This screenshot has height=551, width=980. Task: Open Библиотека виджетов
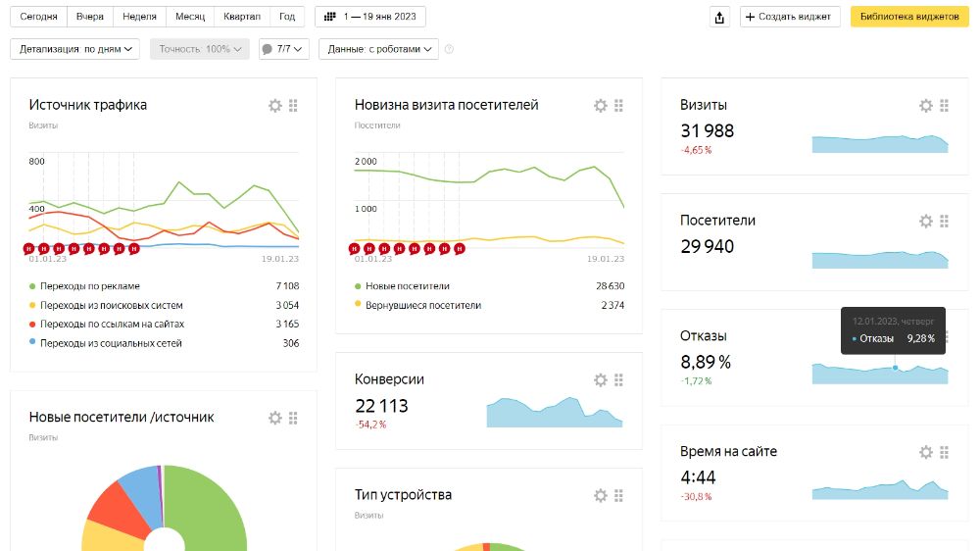pos(909,17)
